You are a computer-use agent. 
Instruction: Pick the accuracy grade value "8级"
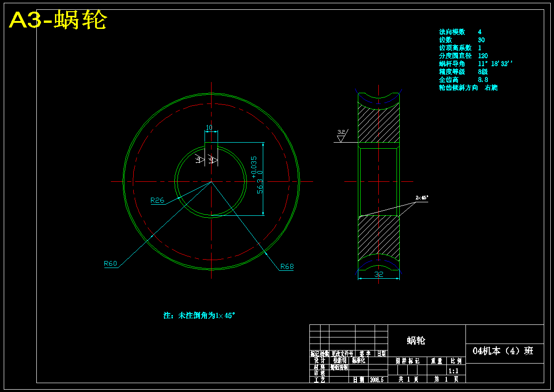coord(483,72)
